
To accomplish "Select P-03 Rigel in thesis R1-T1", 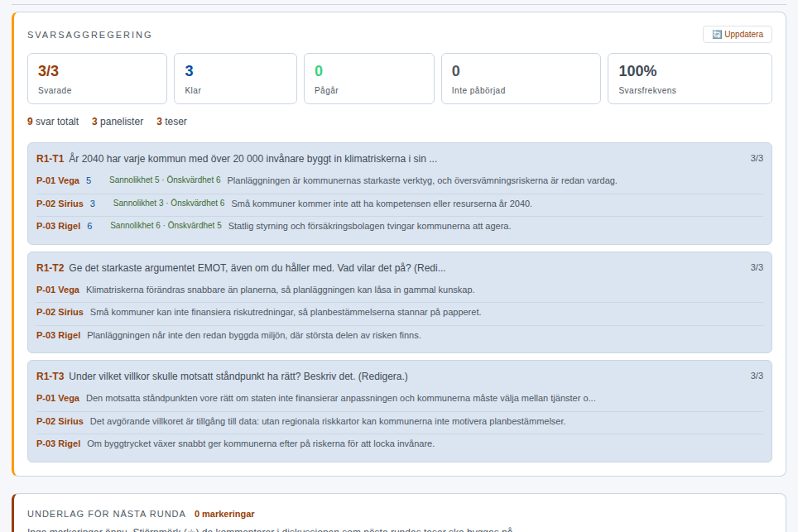I will (58, 226).
